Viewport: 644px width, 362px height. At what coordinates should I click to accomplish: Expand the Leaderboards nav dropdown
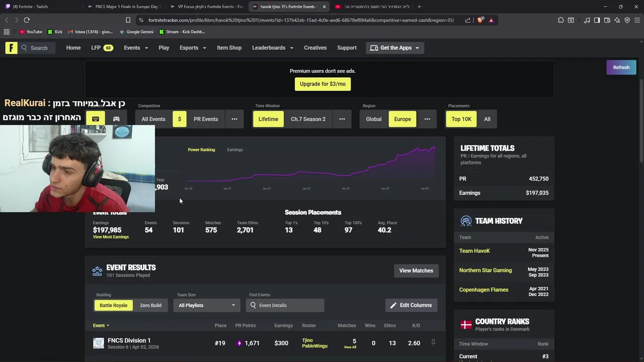pos(272,48)
